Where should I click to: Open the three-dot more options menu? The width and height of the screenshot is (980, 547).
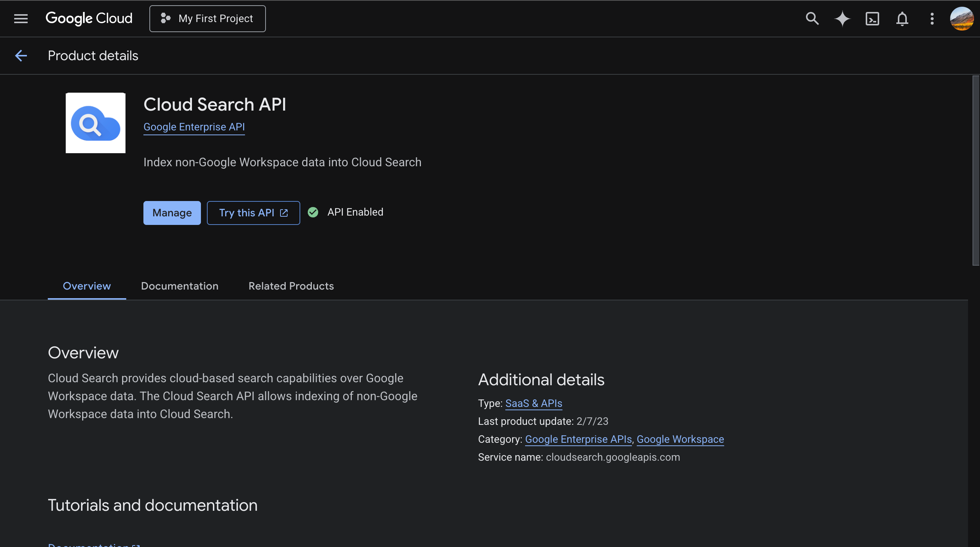point(932,19)
